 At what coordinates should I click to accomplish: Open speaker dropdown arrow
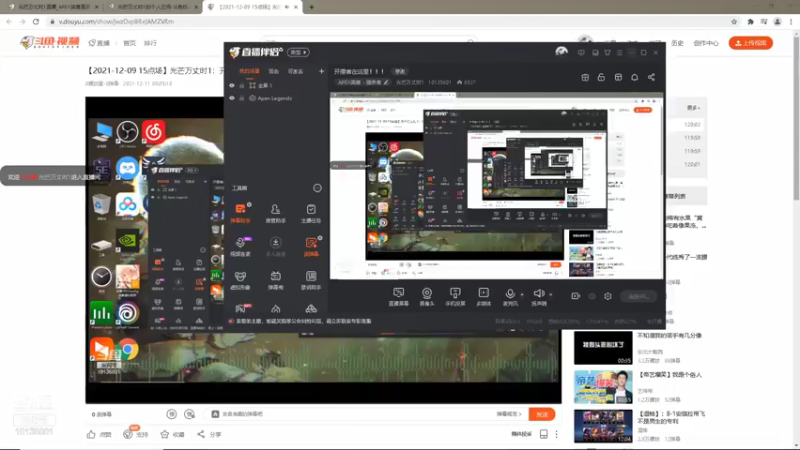(551, 294)
